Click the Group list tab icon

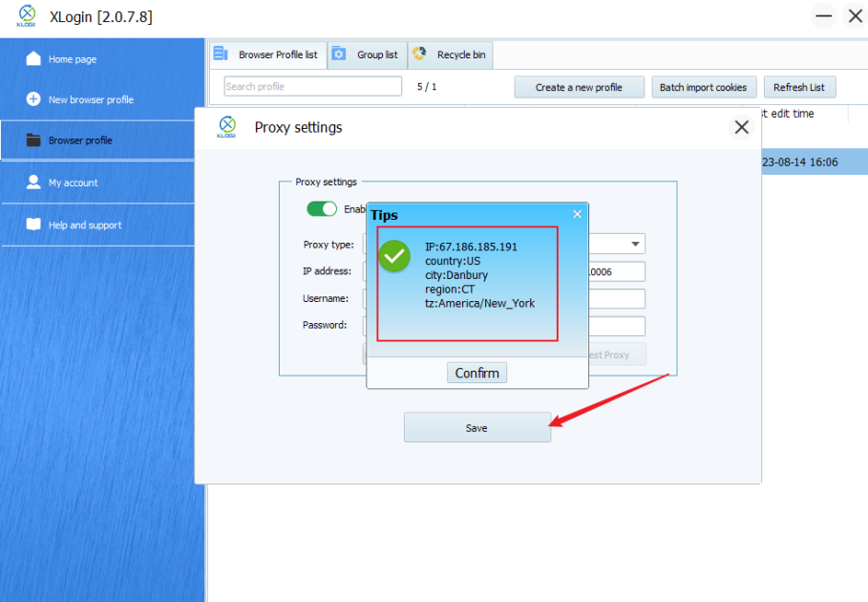(x=339, y=54)
